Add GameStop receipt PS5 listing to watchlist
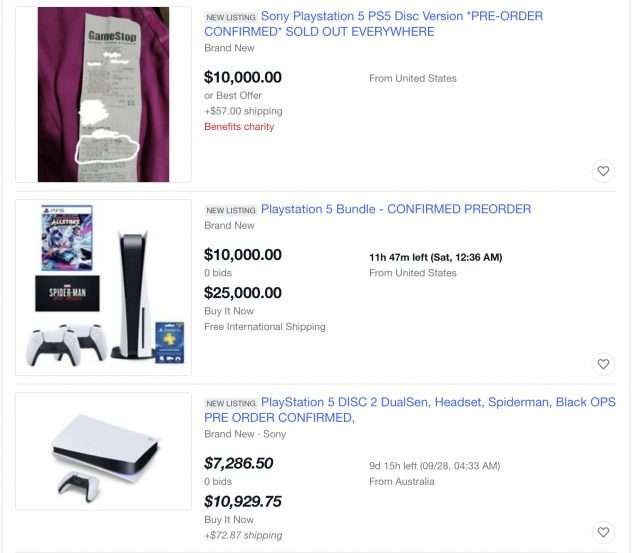The image size is (640, 553). tap(603, 171)
